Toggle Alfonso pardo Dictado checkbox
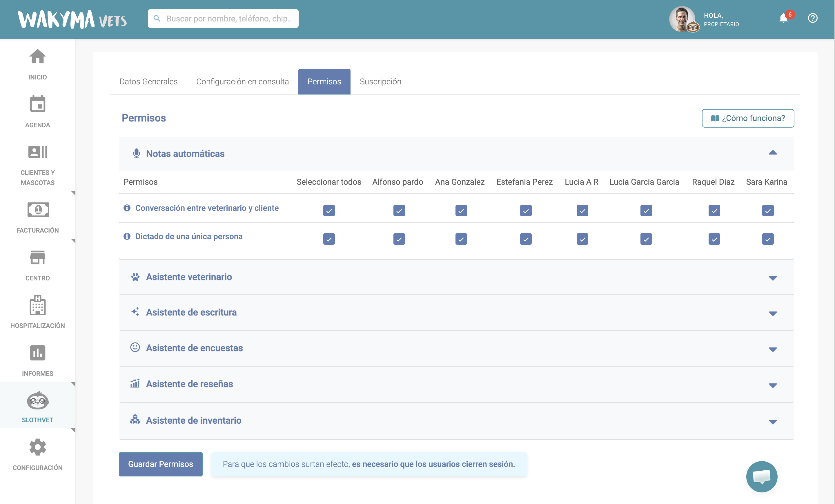 [x=399, y=239]
